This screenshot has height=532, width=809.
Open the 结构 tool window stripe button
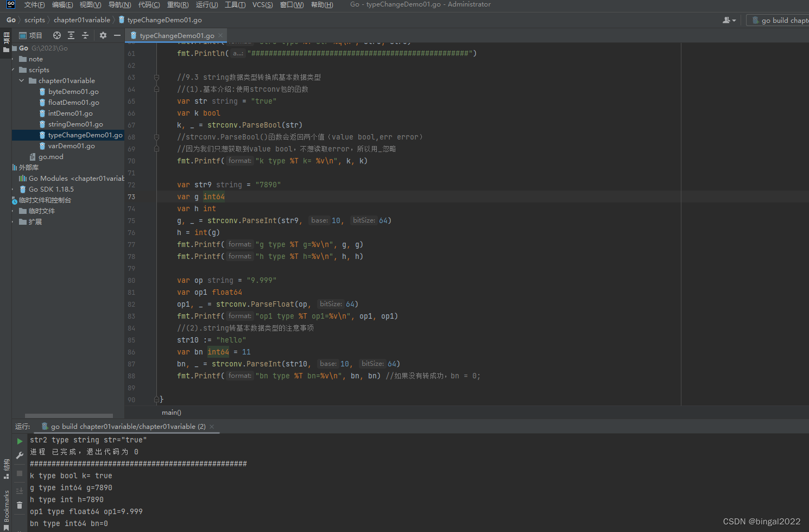click(7, 468)
